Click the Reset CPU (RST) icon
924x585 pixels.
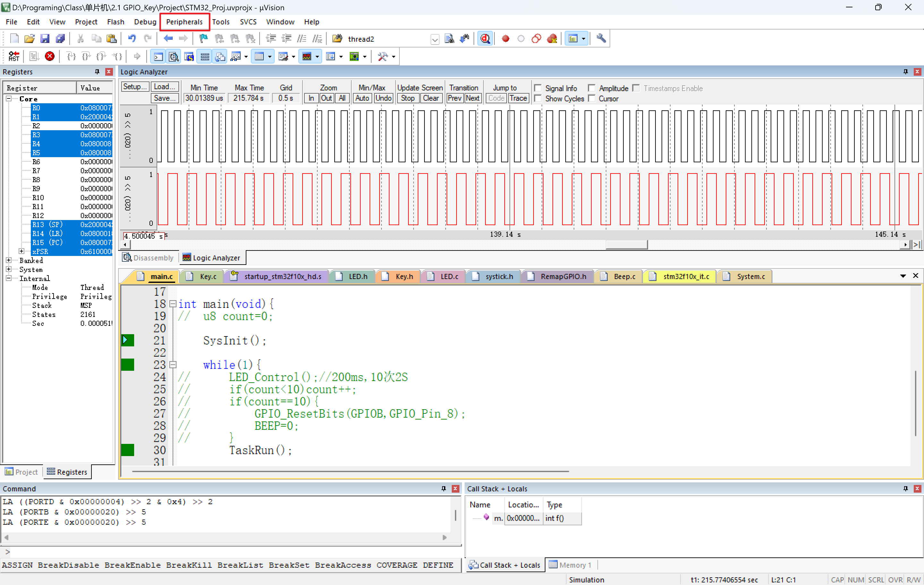tap(14, 57)
